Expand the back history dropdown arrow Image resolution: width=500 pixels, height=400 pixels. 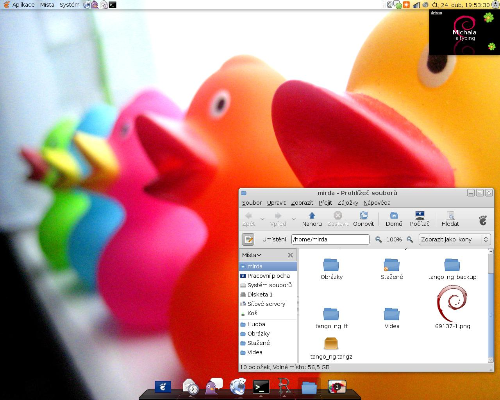click(x=262, y=219)
